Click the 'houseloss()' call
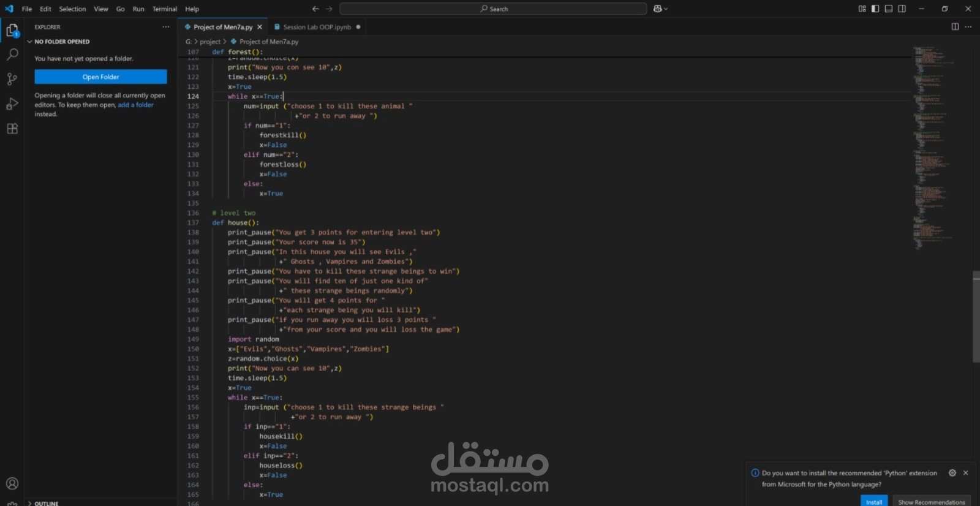 [281, 466]
